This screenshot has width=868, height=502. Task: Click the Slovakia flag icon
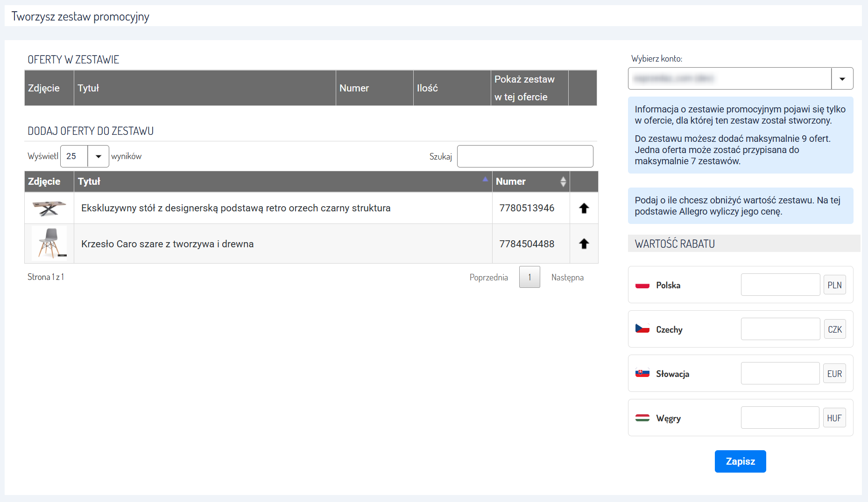click(642, 373)
